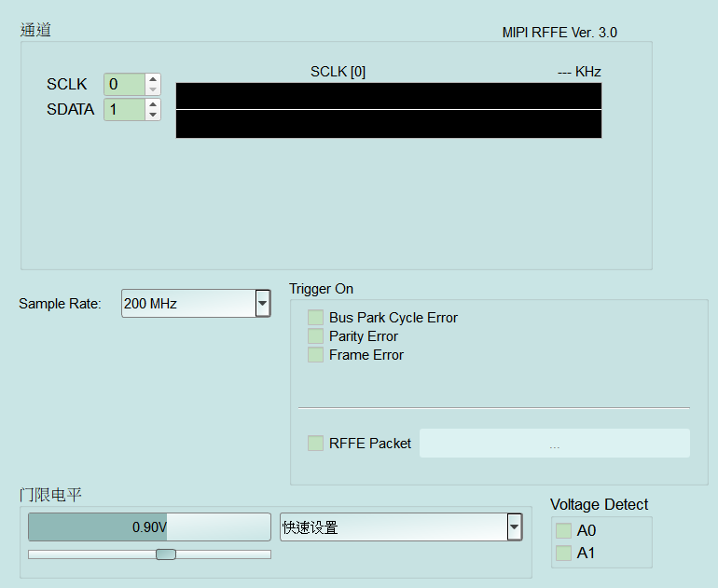The image size is (718, 588).
Task: Click the MIPI RFFE Ver. 3.0 label
Action: 559,33
